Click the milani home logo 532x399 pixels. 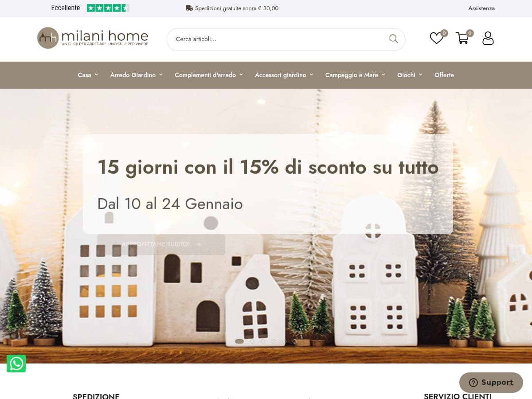[93, 38]
